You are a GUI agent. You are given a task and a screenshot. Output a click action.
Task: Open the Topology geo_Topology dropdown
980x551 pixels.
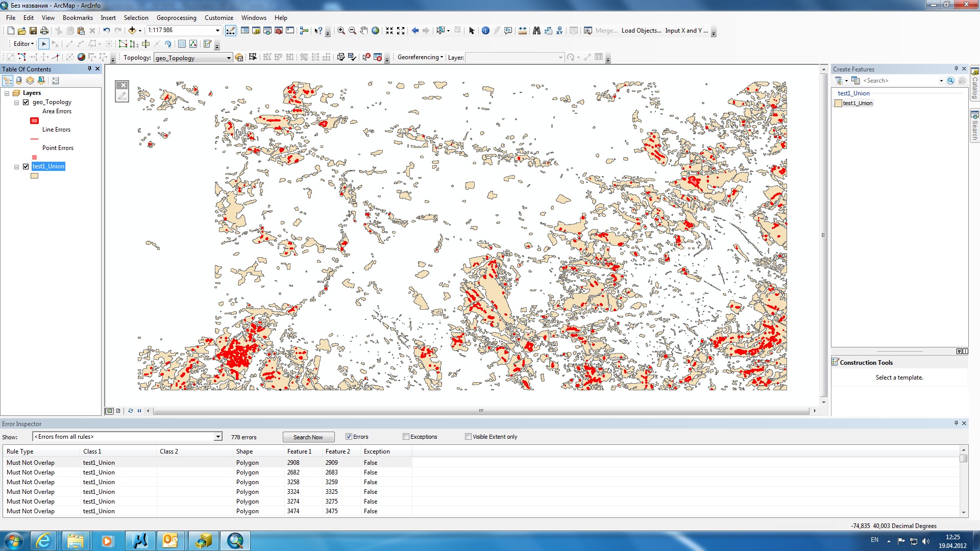coord(229,58)
